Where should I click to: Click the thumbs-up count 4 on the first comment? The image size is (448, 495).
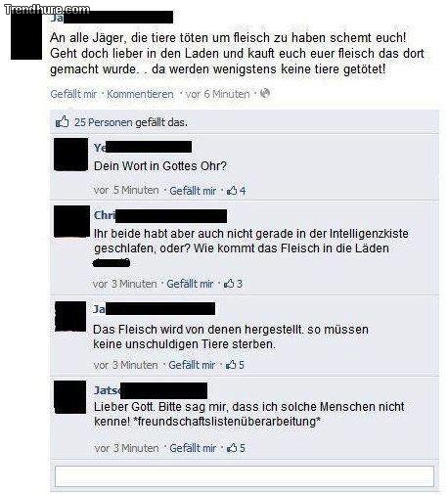coord(237,191)
